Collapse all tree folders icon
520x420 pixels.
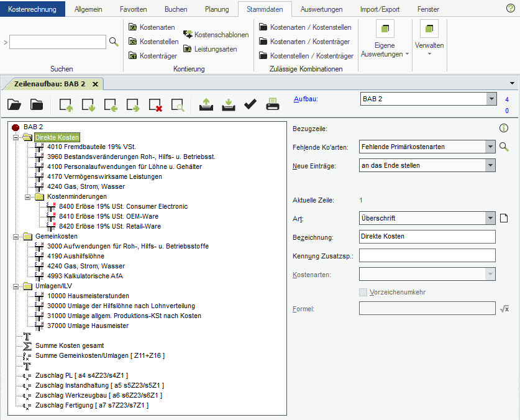coord(37,105)
